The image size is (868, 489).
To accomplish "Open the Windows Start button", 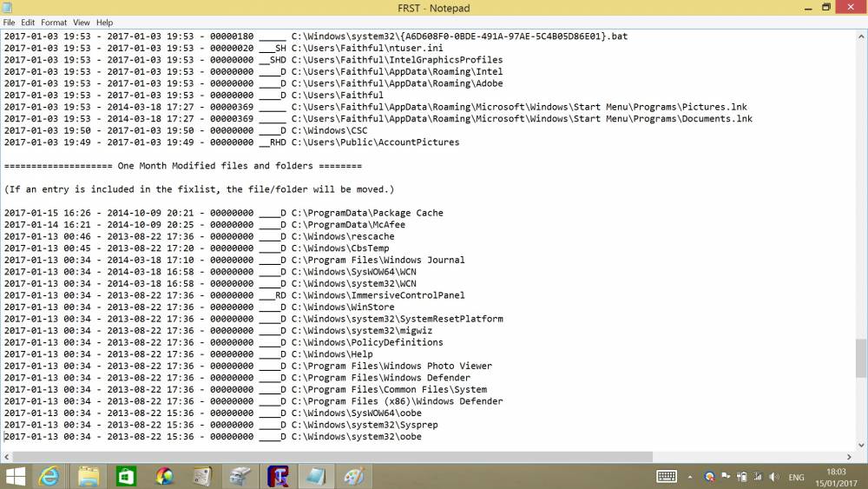I will coord(16,476).
